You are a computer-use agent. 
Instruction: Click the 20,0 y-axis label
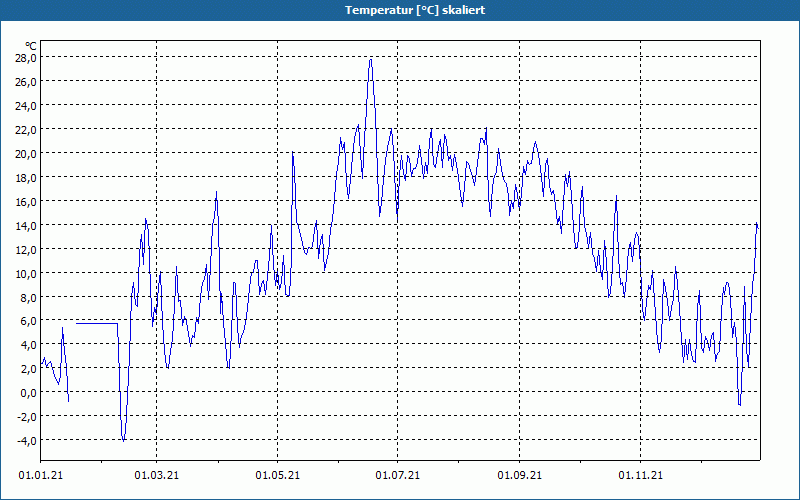pyautogui.click(x=26, y=154)
